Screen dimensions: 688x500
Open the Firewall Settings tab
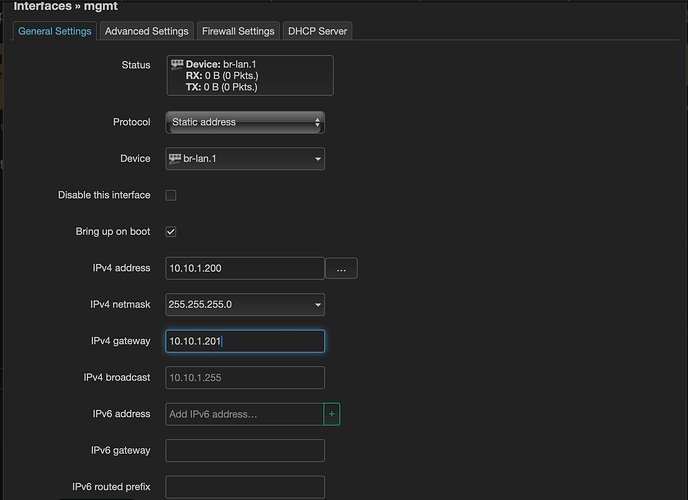coord(238,31)
